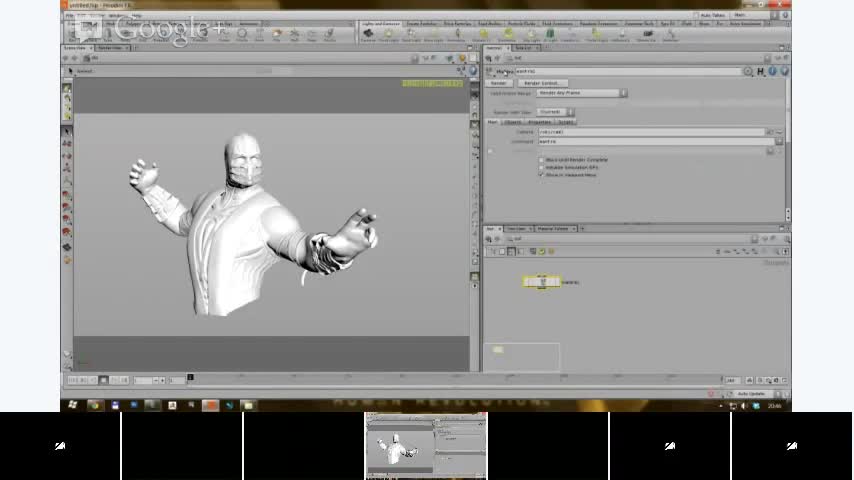
Task: Open the File menu
Action: tap(70, 15)
